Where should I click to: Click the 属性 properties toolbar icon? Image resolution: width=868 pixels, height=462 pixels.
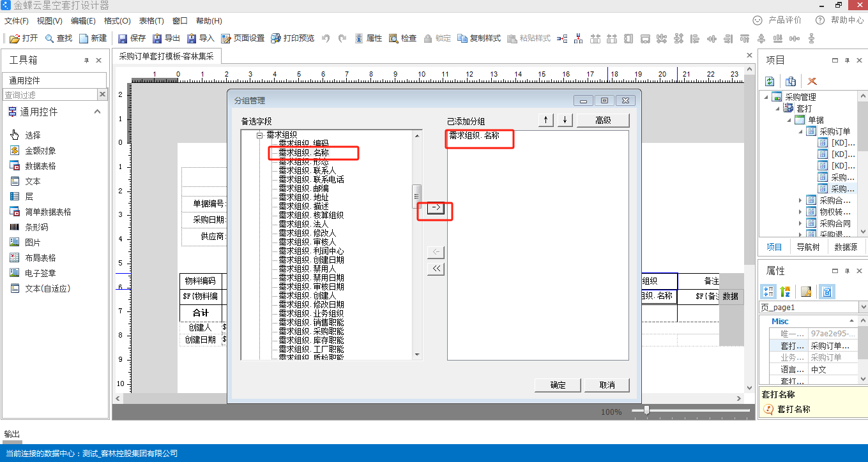click(x=368, y=38)
